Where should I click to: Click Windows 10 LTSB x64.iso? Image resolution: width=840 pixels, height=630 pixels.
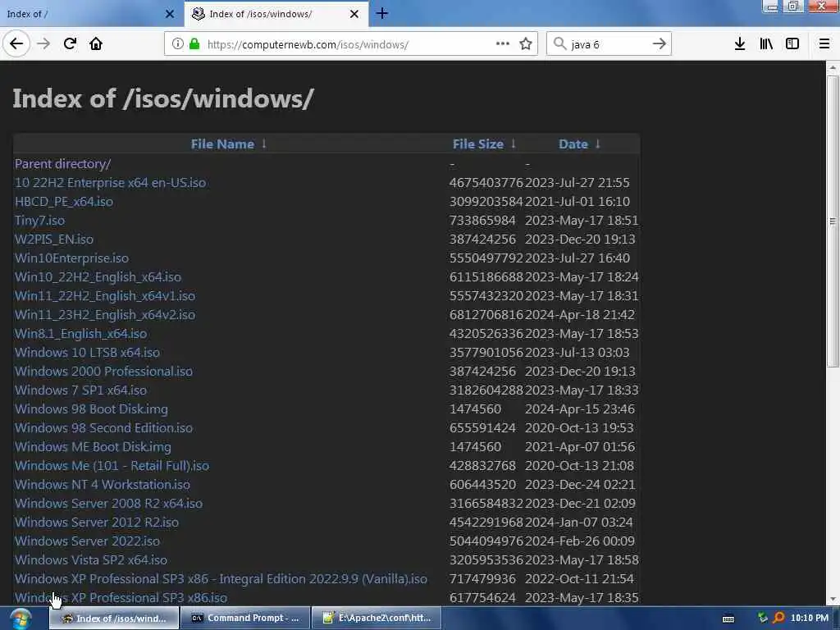[87, 352]
